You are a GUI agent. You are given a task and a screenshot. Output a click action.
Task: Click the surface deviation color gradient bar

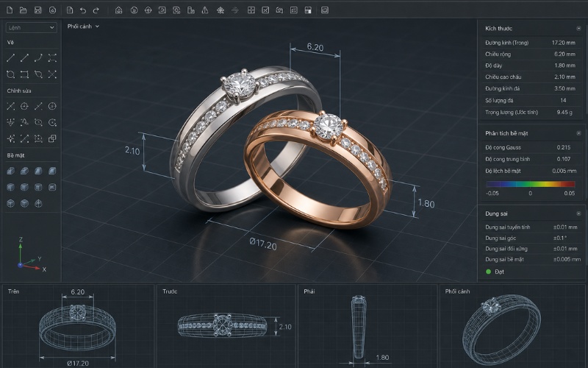[x=531, y=184]
